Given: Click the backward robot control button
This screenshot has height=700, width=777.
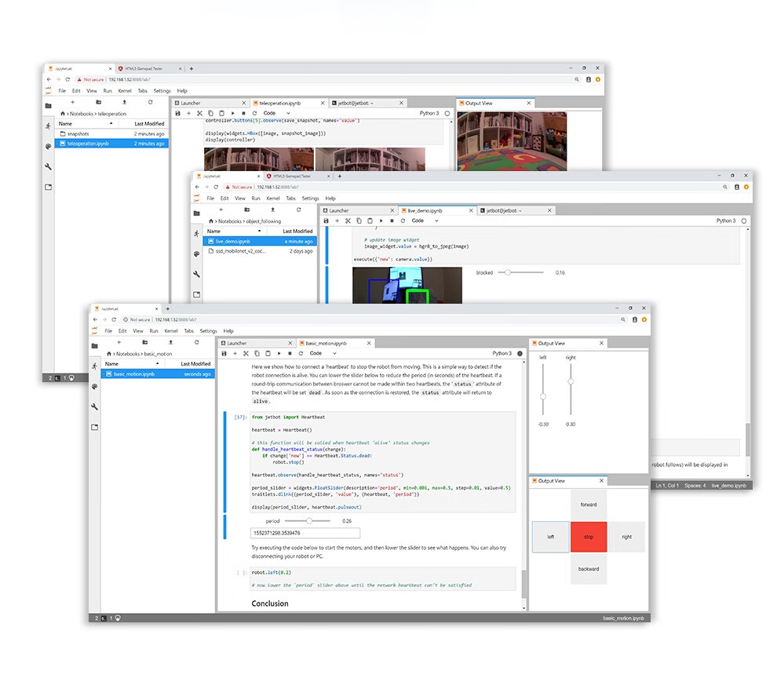Looking at the screenshot, I should pyautogui.click(x=589, y=569).
